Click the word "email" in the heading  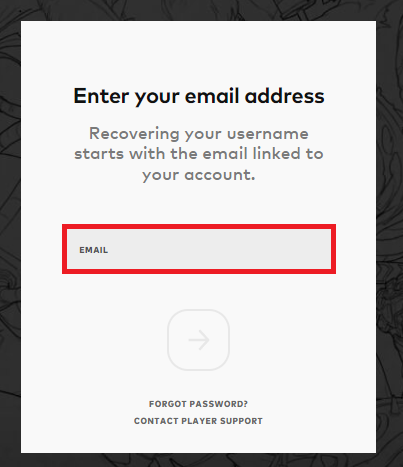[212, 96]
